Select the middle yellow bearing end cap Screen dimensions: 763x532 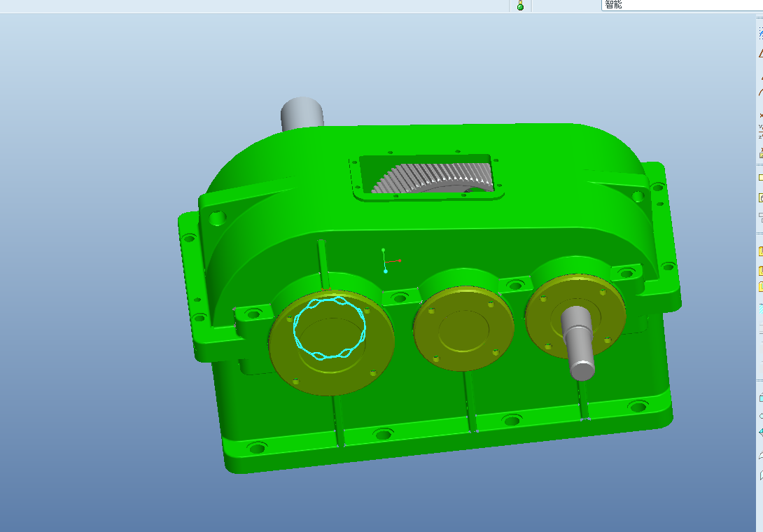(x=463, y=328)
